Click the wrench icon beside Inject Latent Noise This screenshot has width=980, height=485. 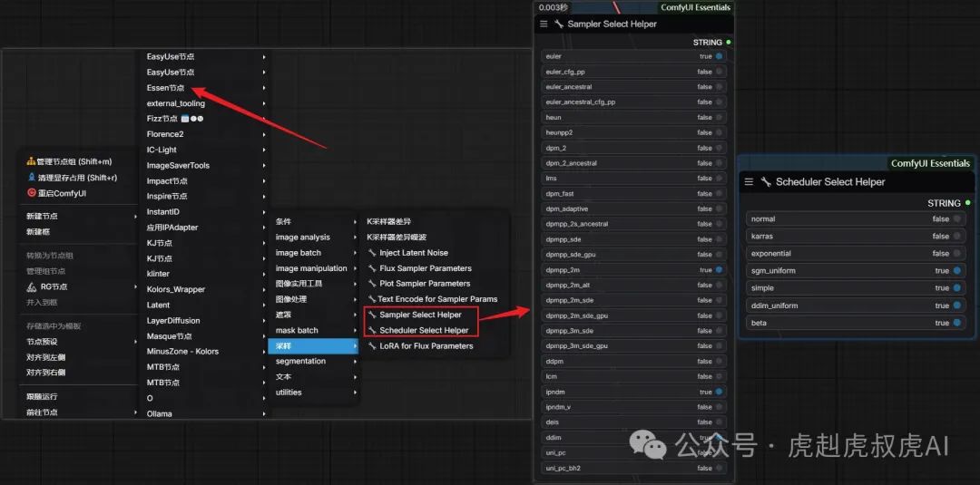pos(373,253)
